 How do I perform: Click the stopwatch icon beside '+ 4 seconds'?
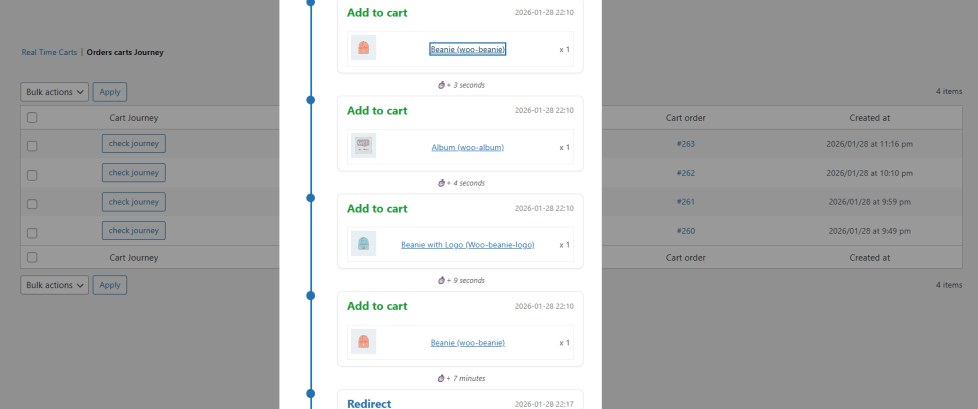tap(442, 183)
